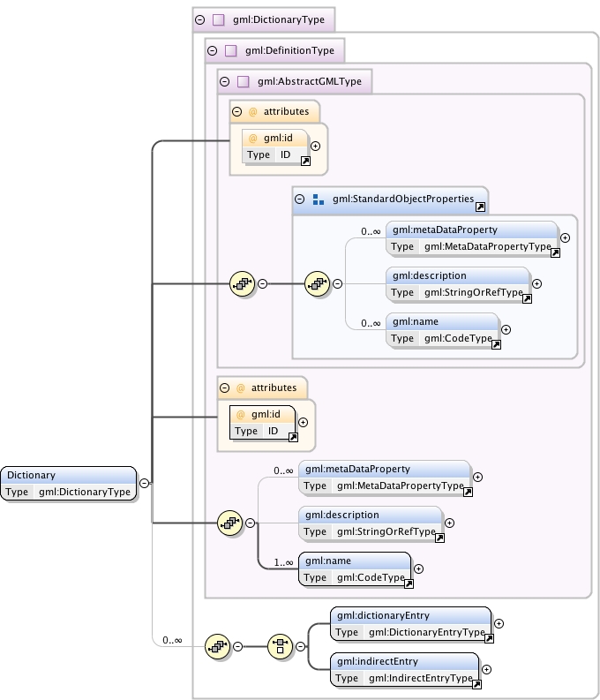Expand gml:id attribute inside gml:AbstractGMLType
Screen dimensions: 600x700
pos(315,146)
